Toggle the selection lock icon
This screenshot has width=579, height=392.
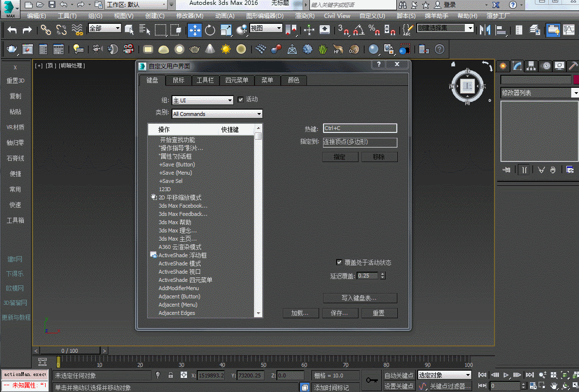click(170, 375)
